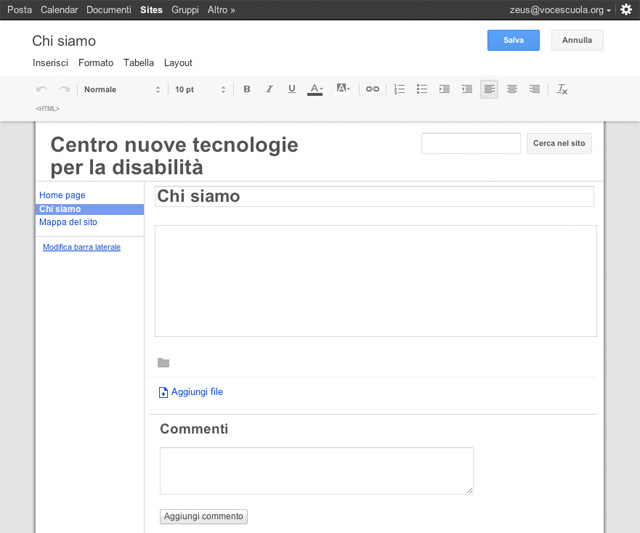Open the text color picker
The image size is (640, 533).
[x=315, y=89]
